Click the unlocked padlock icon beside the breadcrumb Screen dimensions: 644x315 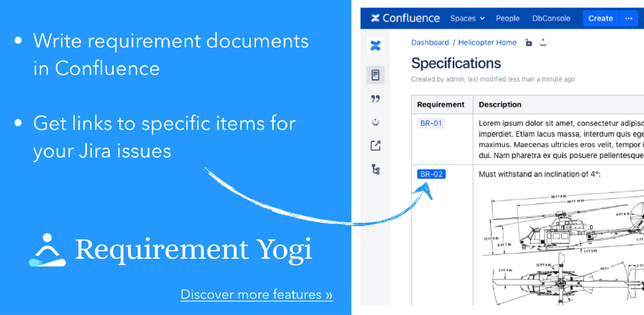pos(529,43)
